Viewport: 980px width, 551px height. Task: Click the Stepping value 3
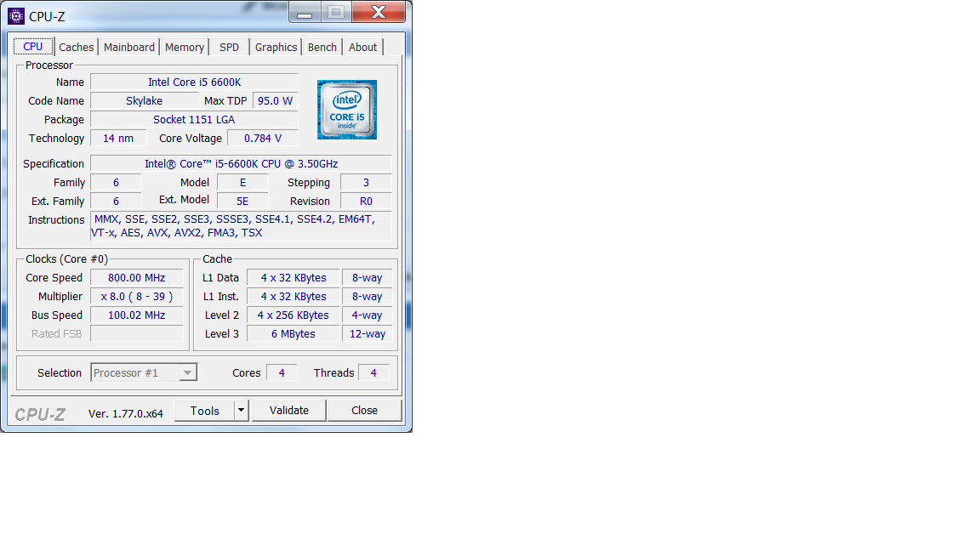click(x=367, y=183)
